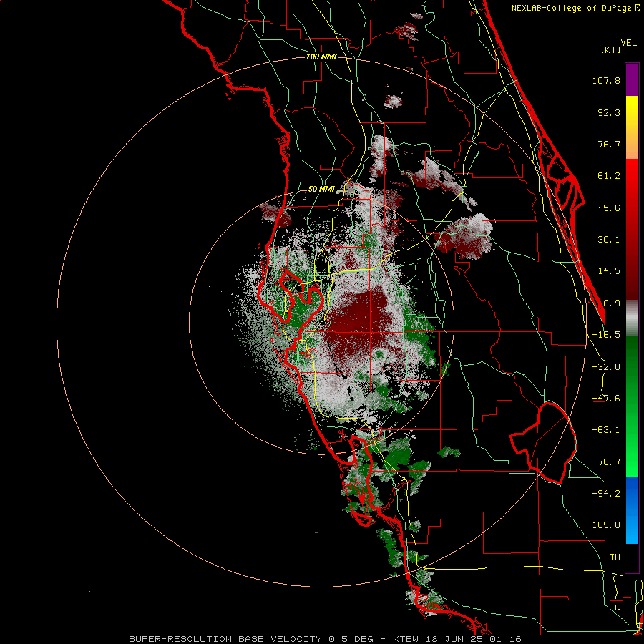Click the 50 NMI range ring label
644x644 pixels.
(321, 190)
